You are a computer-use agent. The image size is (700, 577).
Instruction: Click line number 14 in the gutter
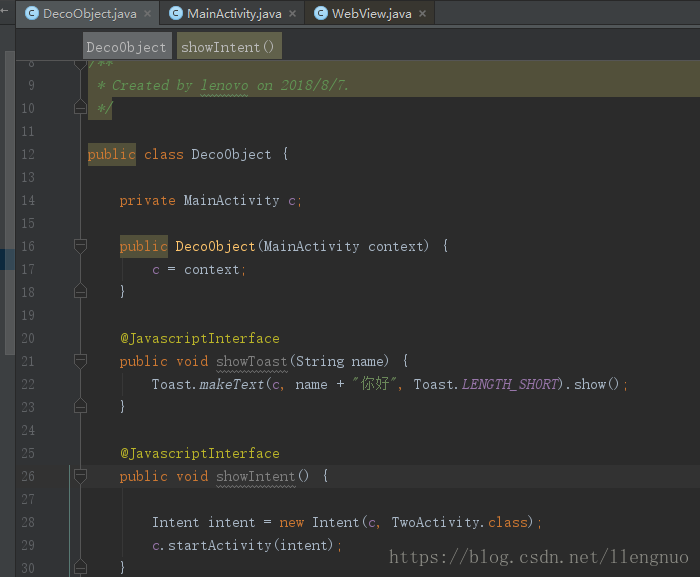(x=28, y=200)
